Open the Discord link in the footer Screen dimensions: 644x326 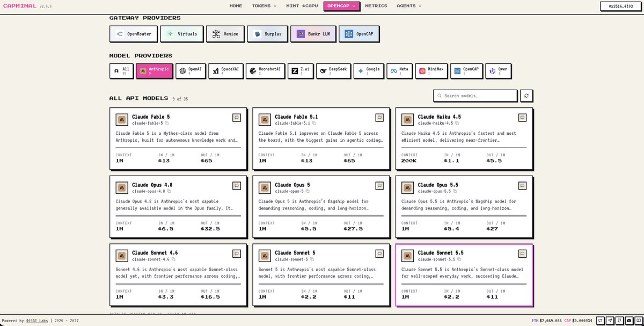click(630, 321)
